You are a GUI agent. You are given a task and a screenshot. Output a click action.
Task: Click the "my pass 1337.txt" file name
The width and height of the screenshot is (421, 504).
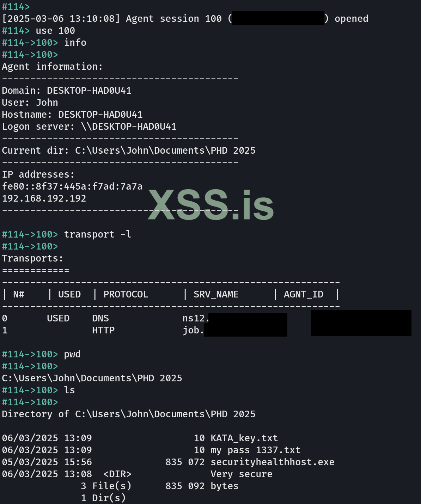(255, 450)
